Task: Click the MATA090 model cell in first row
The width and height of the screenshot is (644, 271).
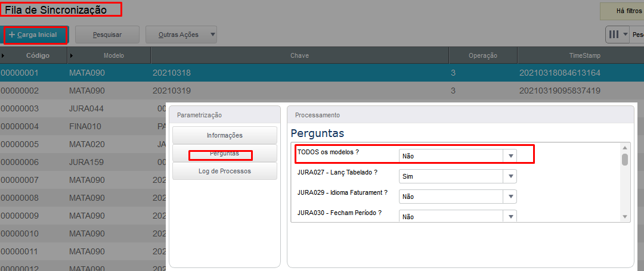Action: pos(87,73)
